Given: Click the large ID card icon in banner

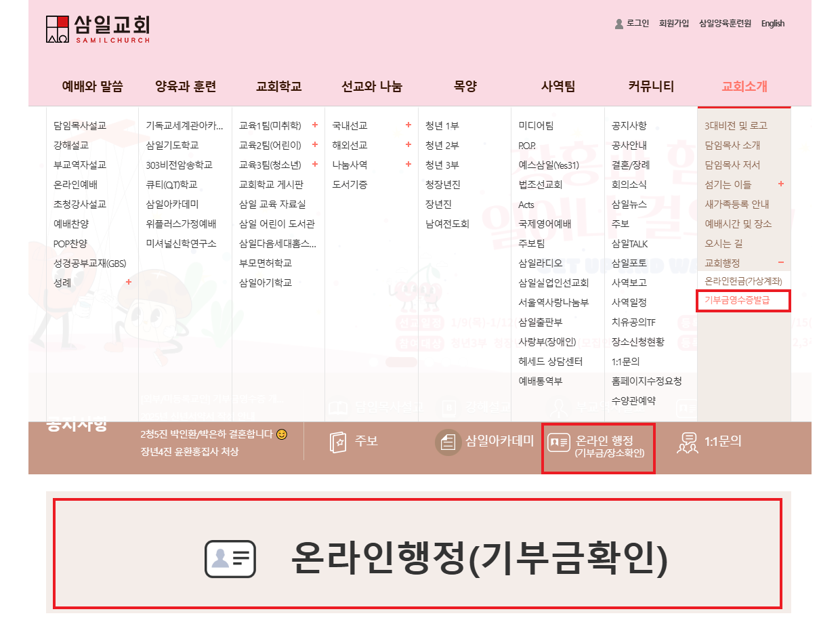Looking at the screenshot, I should point(230,559).
